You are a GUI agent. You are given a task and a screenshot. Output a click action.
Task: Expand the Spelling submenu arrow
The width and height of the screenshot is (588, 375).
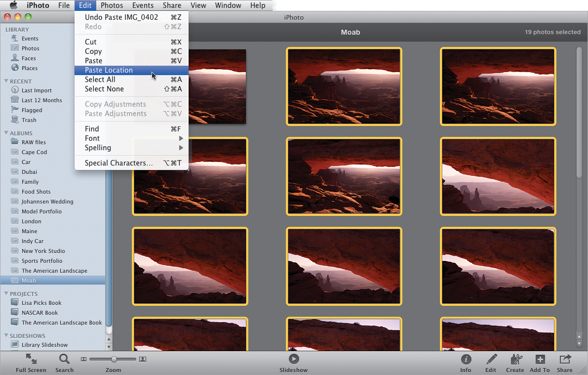pos(181,148)
